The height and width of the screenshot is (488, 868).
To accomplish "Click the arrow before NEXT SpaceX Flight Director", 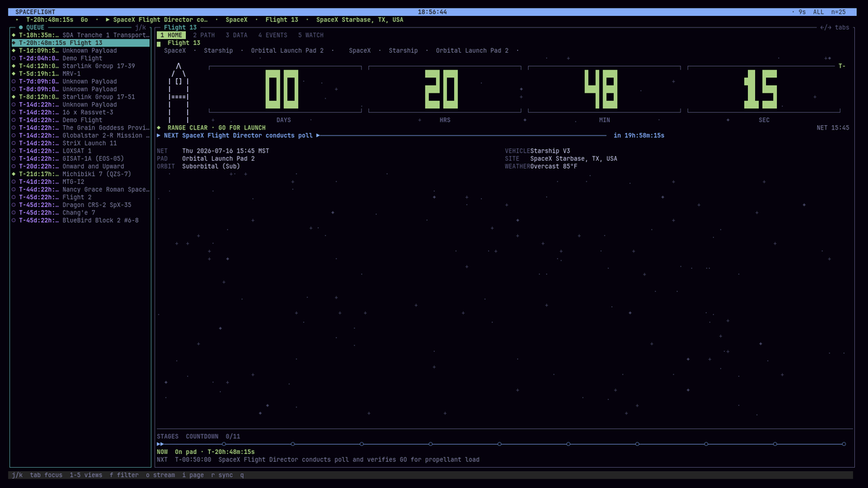I will pyautogui.click(x=159, y=135).
